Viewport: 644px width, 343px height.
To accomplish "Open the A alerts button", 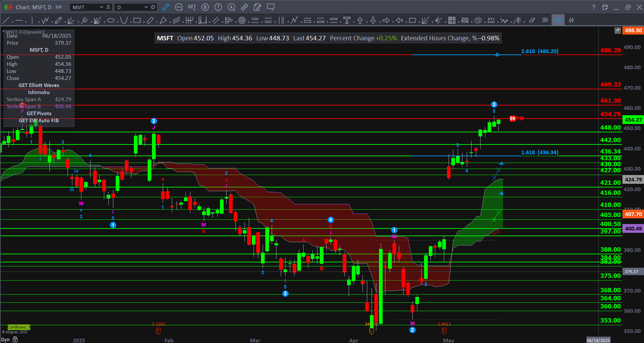I will coord(231,7).
